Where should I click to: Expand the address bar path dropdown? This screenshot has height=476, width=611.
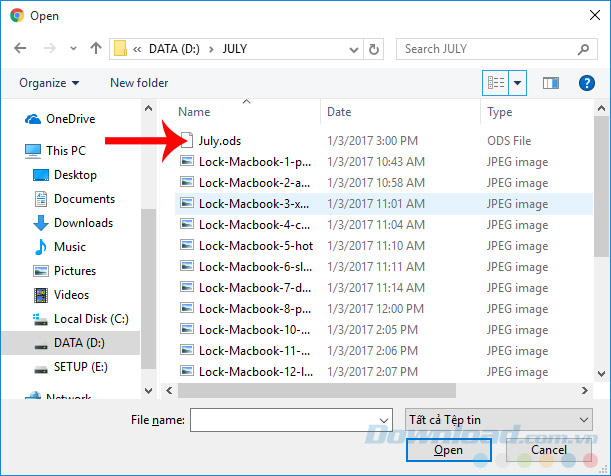(353, 49)
